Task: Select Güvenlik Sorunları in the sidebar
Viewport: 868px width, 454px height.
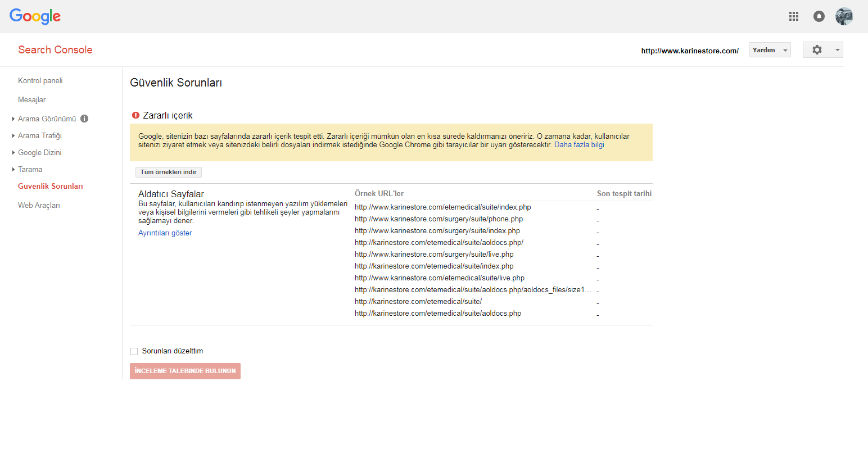Action: point(51,186)
